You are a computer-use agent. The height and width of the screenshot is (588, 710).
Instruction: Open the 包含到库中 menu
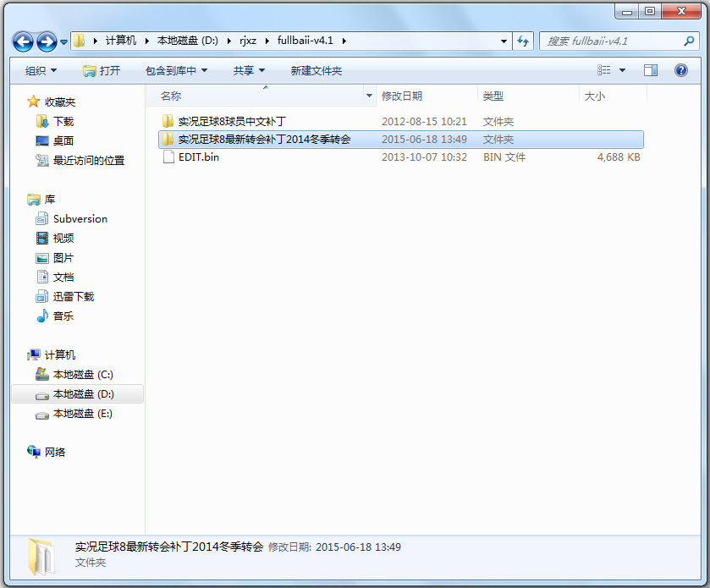[176, 70]
